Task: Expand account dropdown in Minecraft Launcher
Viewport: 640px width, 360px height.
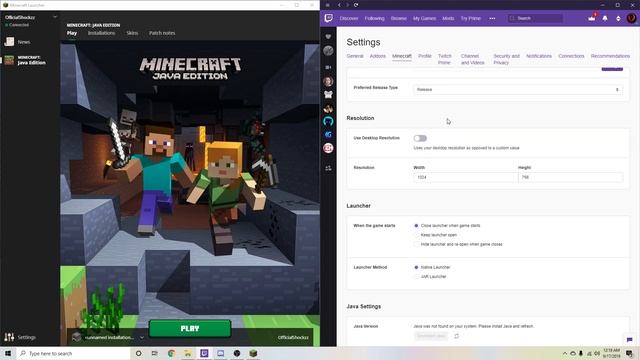Action: pos(55,17)
